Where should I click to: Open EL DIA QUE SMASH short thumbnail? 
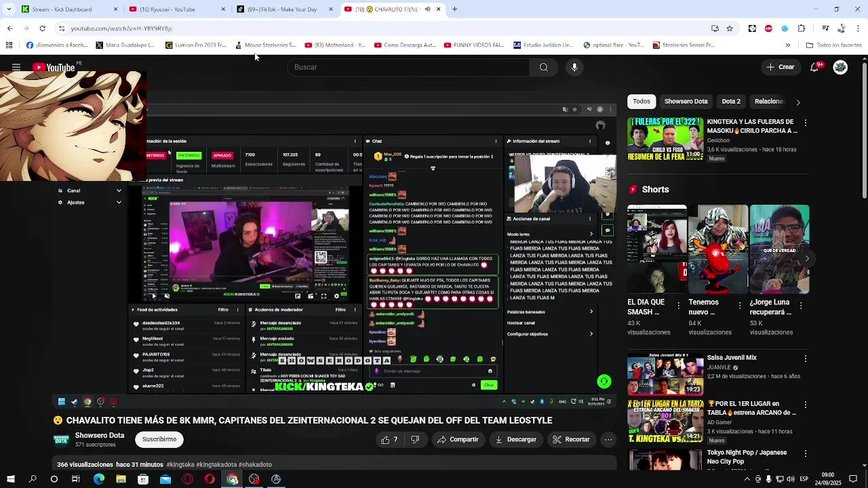tap(656, 249)
